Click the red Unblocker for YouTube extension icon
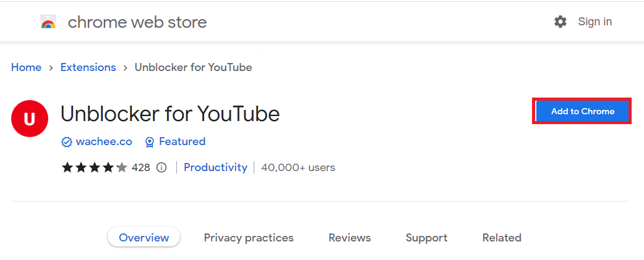Image resolution: width=644 pixels, height=260 pixels. pyautogui.click(x=30, y=119)
